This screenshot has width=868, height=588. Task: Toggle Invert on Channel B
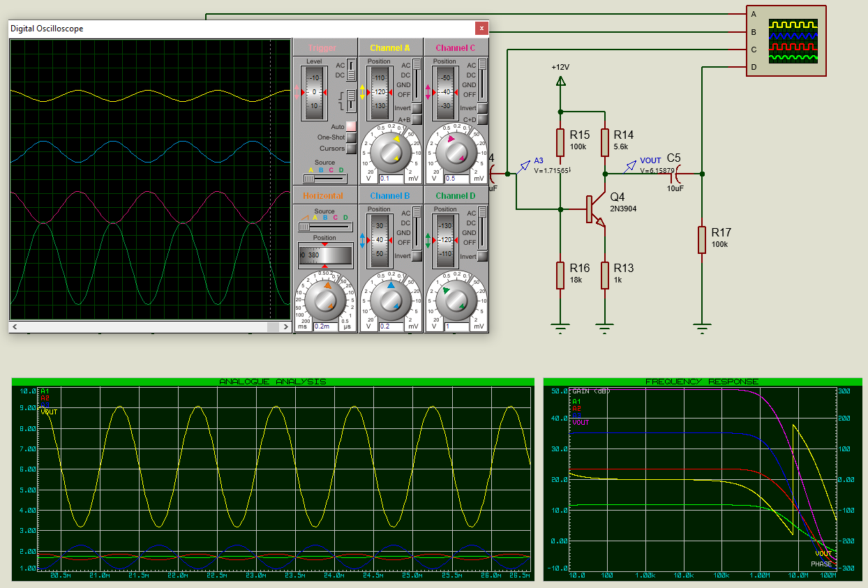(417, 256)
